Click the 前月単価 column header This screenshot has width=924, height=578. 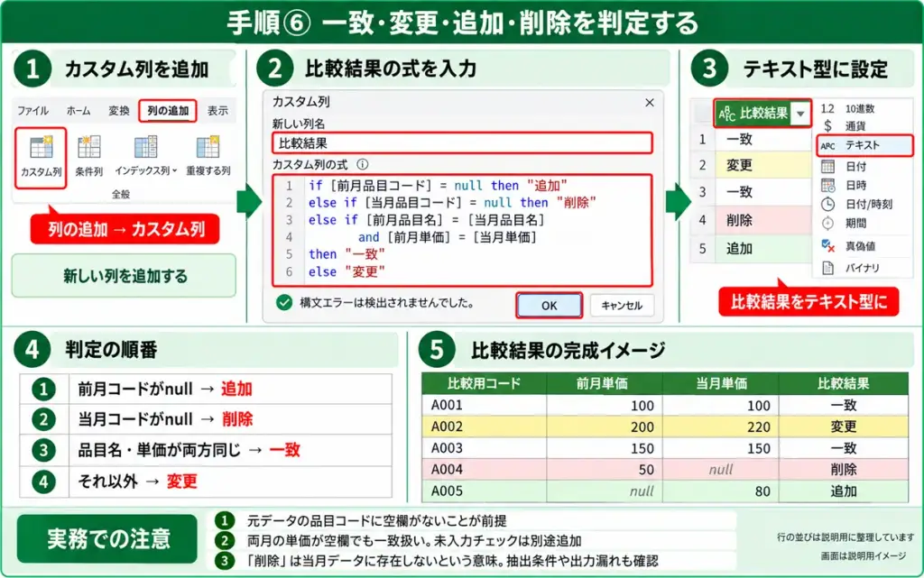(x=602, y=384)
